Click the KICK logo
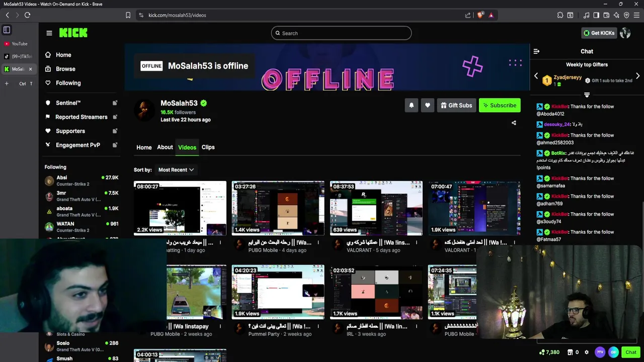This screenshot has width=644, height=362. [x=73, y=33]
